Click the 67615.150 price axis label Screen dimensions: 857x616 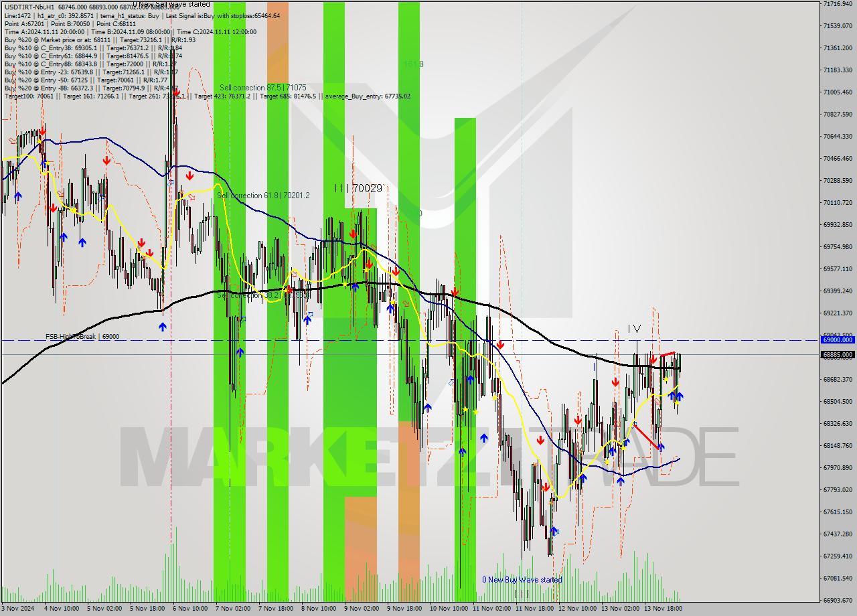pos(838,512)
